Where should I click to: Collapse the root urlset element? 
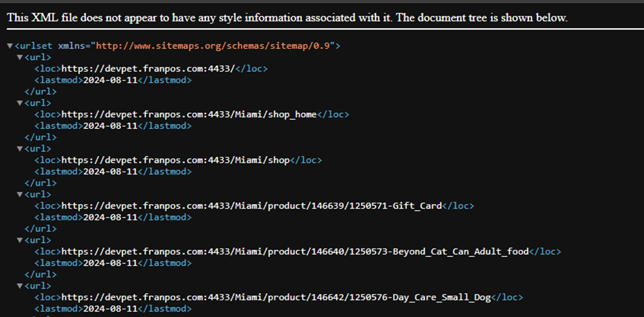coord(10,46)
